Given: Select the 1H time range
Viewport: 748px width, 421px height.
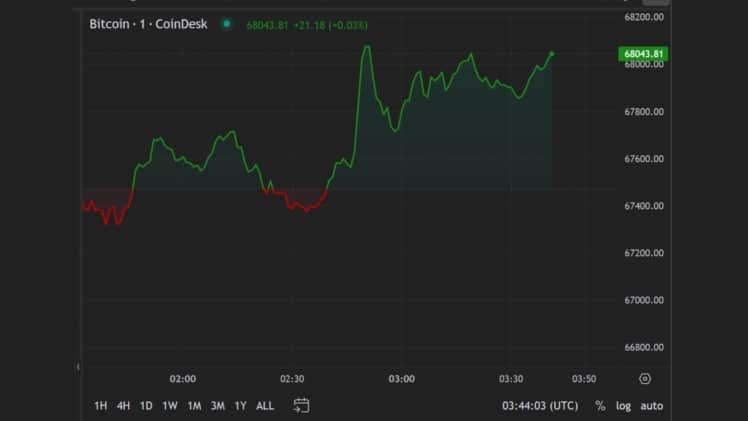Looking at the screenshot, I should coord(100,406).
